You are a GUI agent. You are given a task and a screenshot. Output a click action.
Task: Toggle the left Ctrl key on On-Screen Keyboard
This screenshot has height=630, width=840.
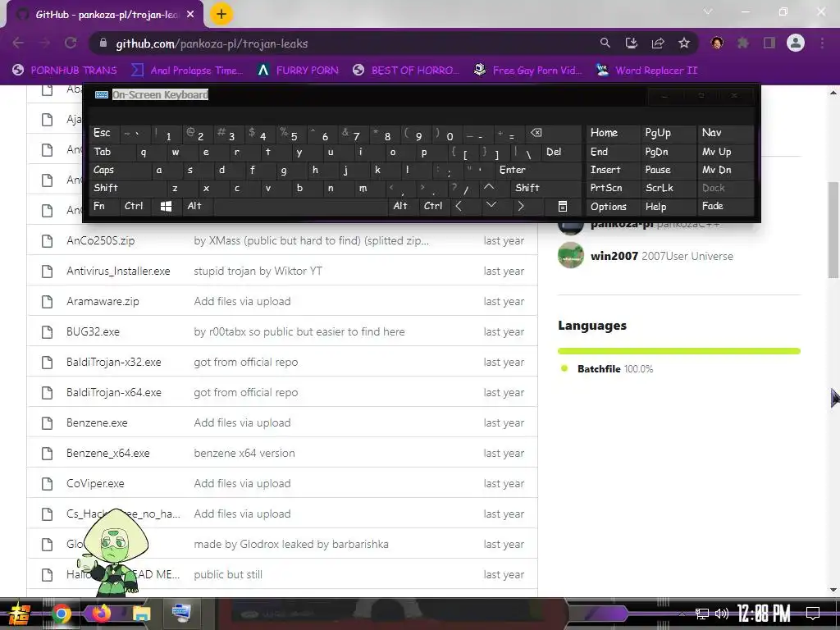pos(136,206)
